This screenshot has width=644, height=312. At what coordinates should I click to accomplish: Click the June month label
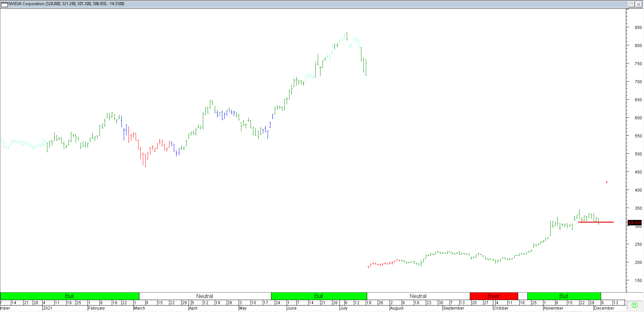(x=292, y=308)
